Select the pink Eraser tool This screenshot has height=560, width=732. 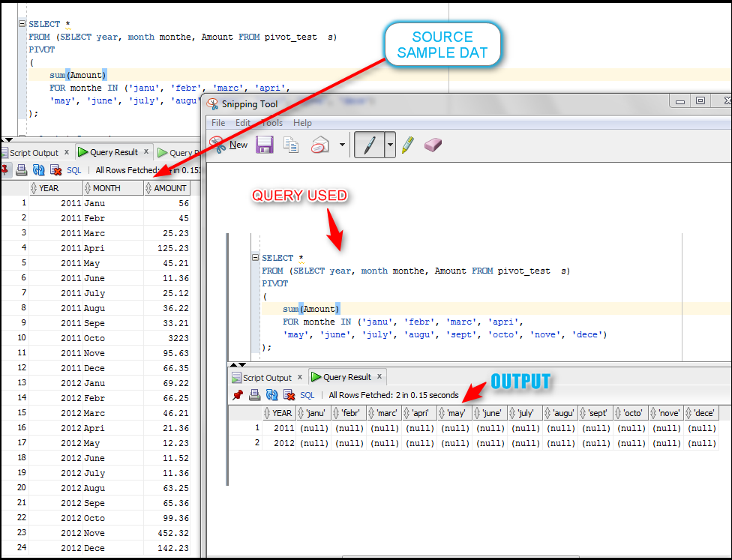[433, 145]
